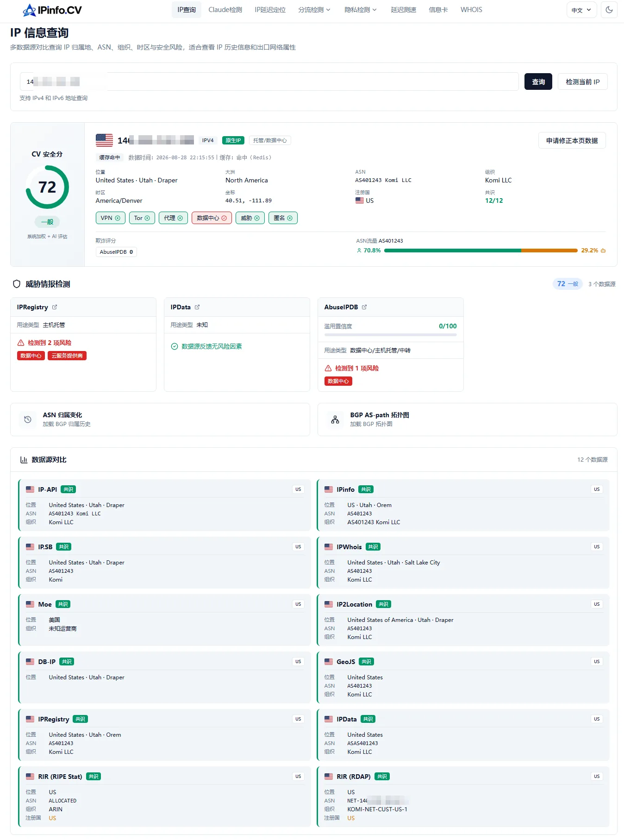Image resolution: width=624 pixels, height=840 pixels.
Task: Expand the 分流检测 menu
Action: coord(314,10)
